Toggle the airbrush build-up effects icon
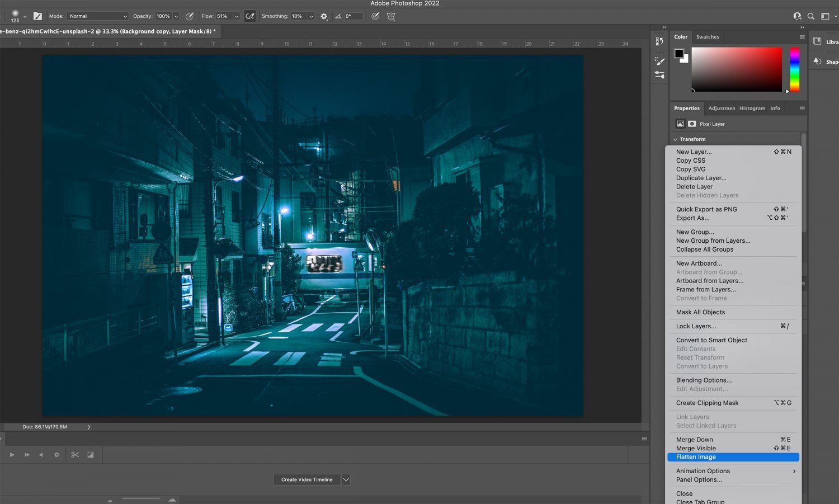 tap(250, 16)
